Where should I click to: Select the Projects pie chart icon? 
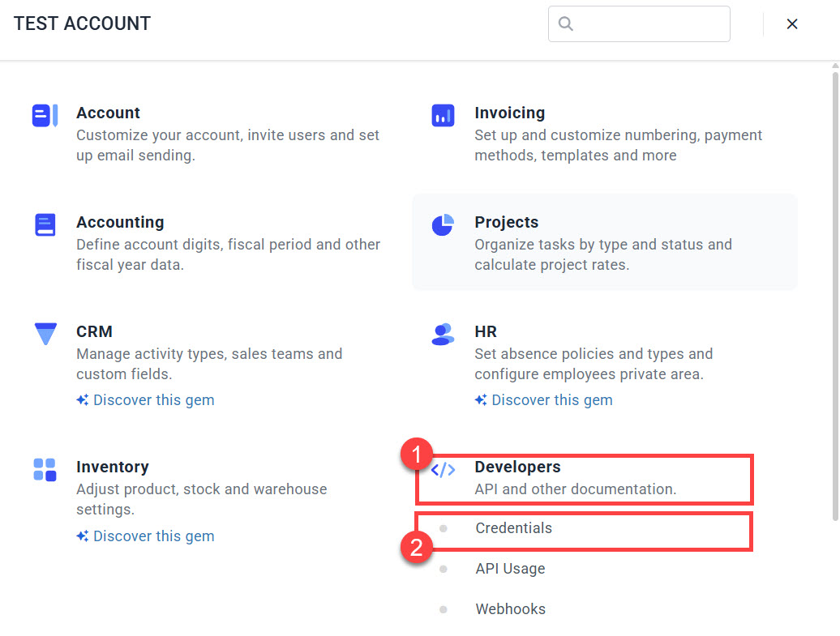coord(443,225)
